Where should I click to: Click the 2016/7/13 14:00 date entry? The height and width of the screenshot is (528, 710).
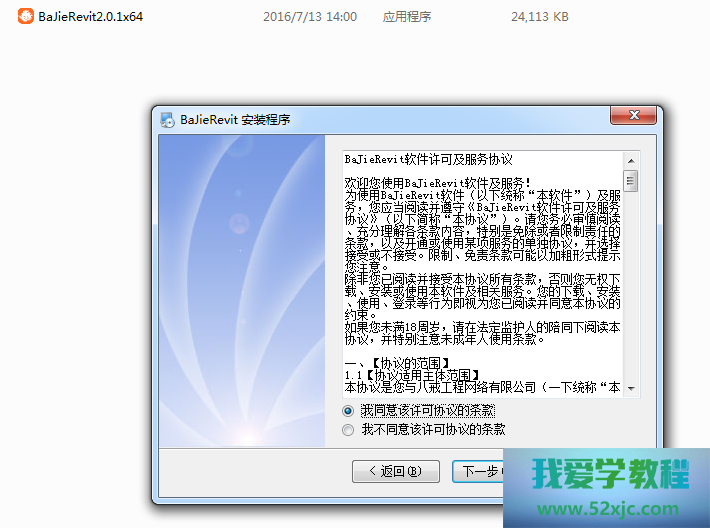point(309,17)
